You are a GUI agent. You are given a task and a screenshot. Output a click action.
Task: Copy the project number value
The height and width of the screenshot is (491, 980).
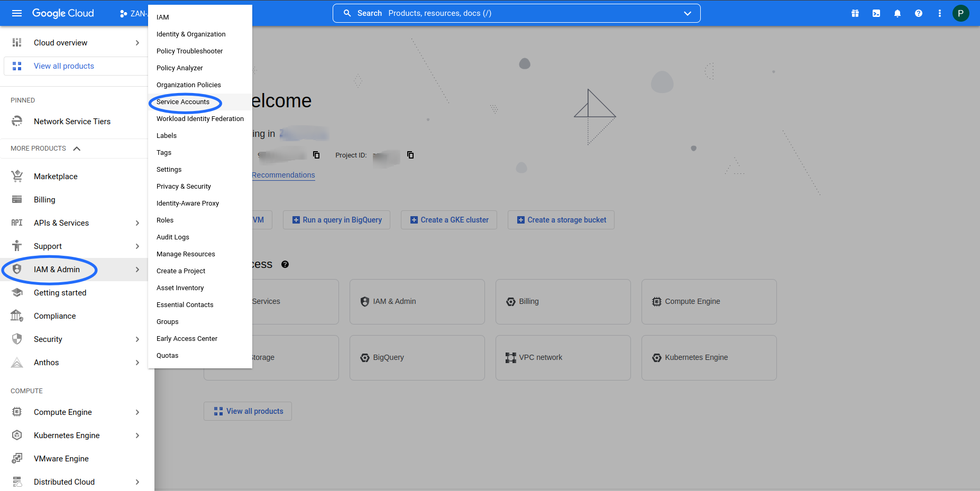click(x=316, y=155)
